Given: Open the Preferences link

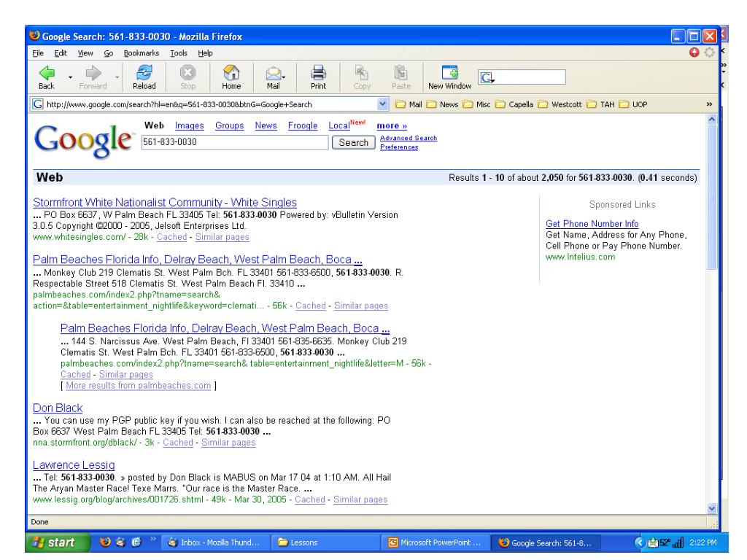Looking at the screenshot, I should (x=399, y=147).
